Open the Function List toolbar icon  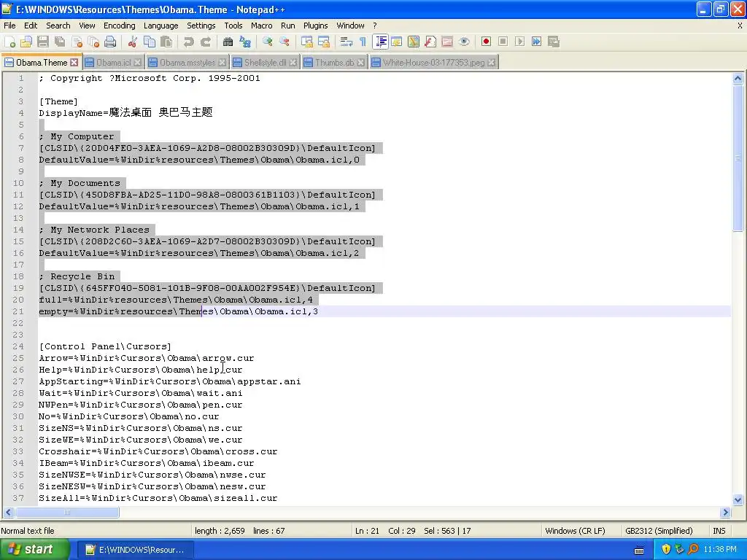pos(430,42)
